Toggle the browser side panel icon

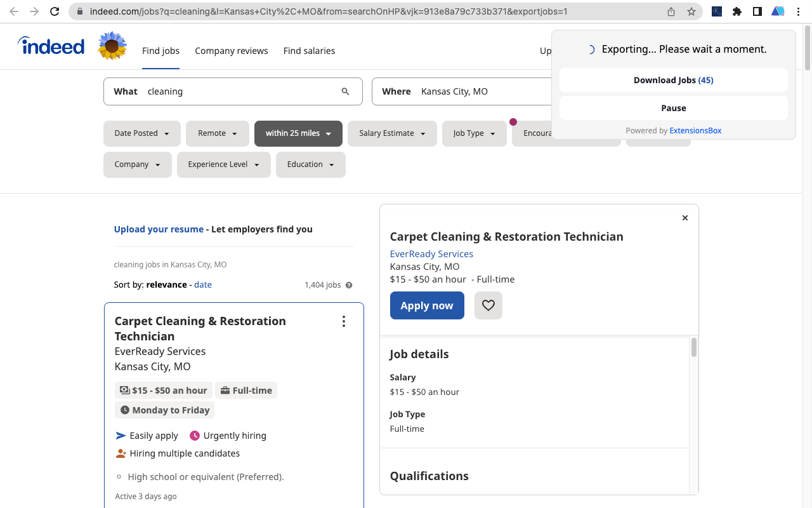[x=757, y=11]
